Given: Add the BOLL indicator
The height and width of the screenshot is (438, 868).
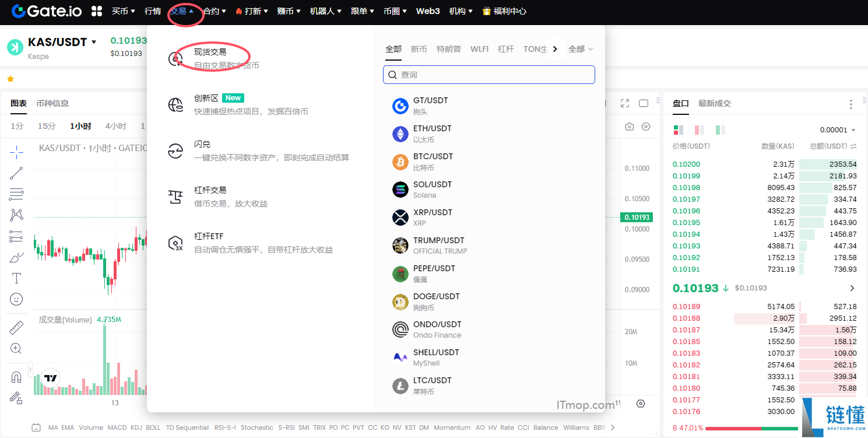Looking at the screenshot, I should tap(153, 428).
